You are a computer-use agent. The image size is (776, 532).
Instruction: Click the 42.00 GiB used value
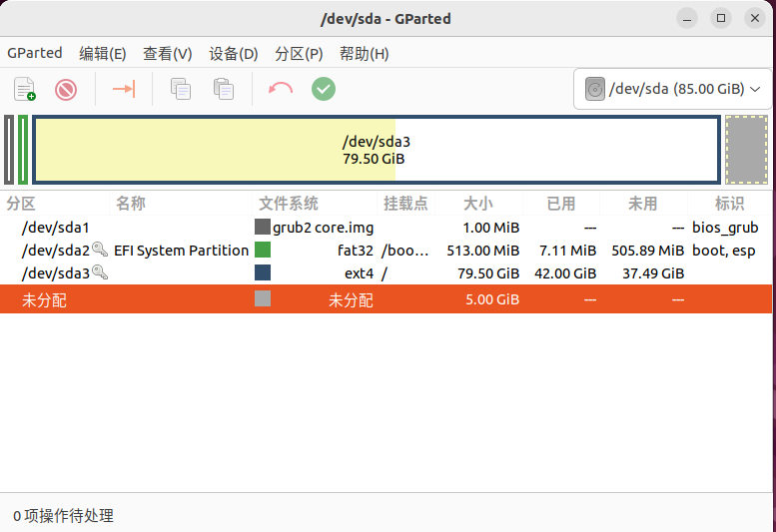[565, 272]
